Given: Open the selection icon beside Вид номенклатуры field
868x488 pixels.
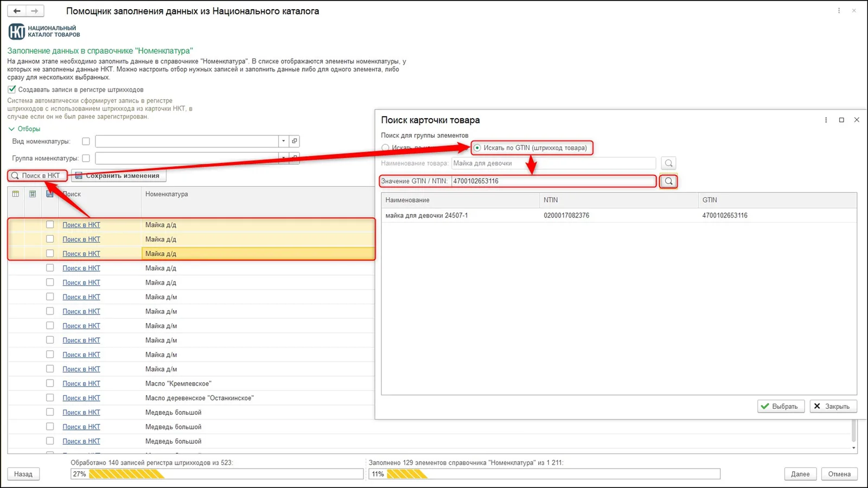Looking at the screenshot, I should [x=295, y=141].
